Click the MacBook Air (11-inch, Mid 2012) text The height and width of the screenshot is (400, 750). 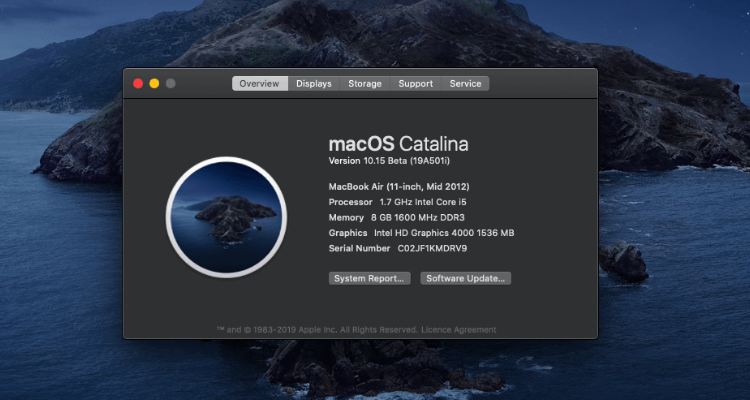pyautogui.click(x=399, y=187)
